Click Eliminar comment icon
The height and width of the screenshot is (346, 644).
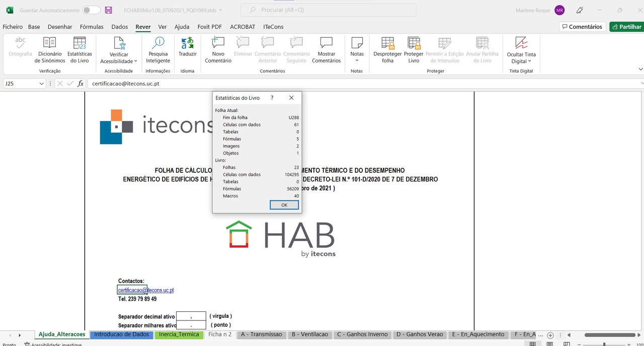[x=243, y=47]
